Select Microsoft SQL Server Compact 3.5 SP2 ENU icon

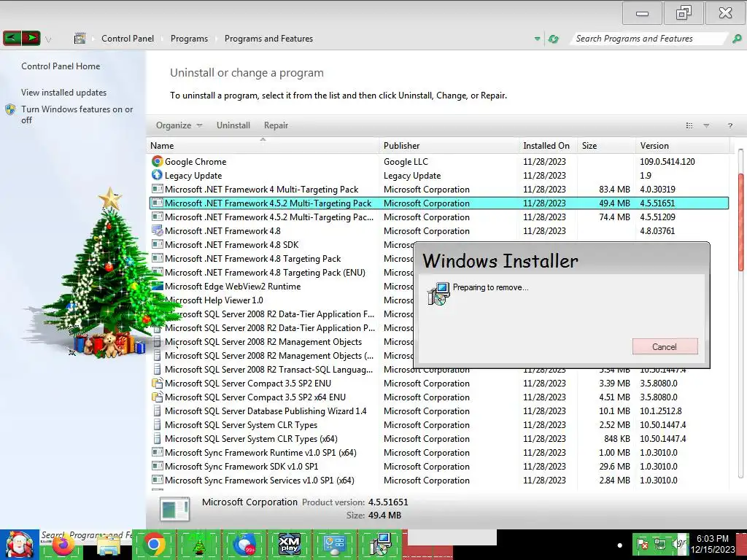pyautogui.click(x=158, y=383)
